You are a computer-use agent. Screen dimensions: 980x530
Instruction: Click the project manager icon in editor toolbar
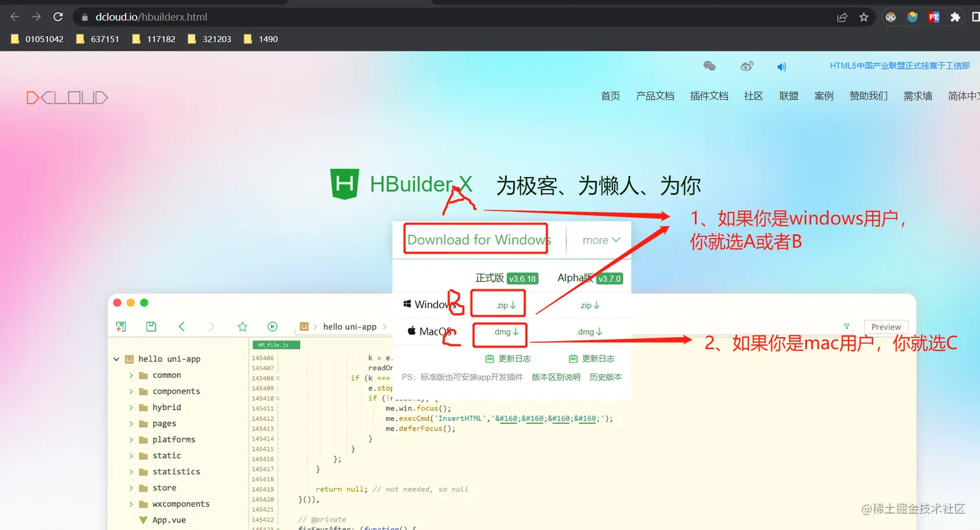[x=121, y=326]
